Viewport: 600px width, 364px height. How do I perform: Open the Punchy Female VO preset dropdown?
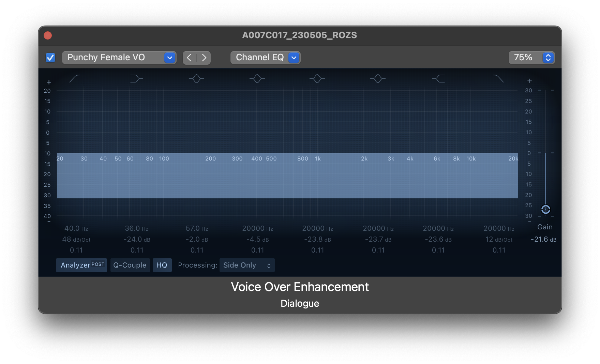coord(119,58)
